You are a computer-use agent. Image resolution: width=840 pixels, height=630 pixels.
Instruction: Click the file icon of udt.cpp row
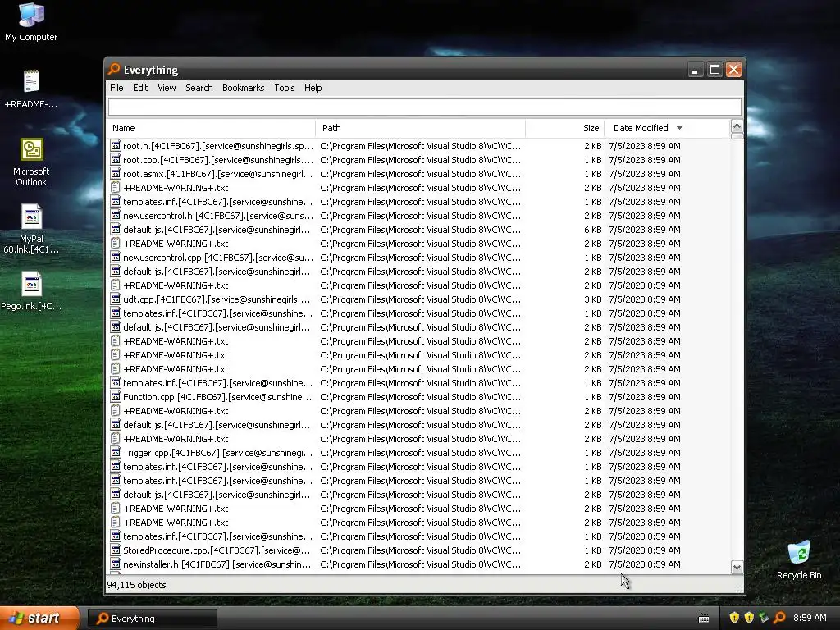point(115,299)
